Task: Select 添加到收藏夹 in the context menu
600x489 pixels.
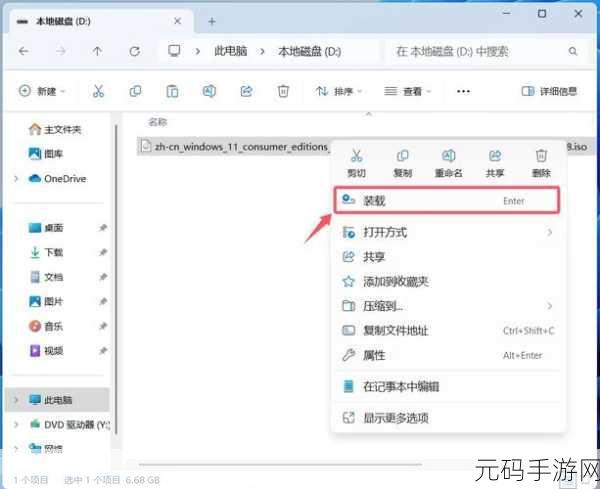Action: 447,282
